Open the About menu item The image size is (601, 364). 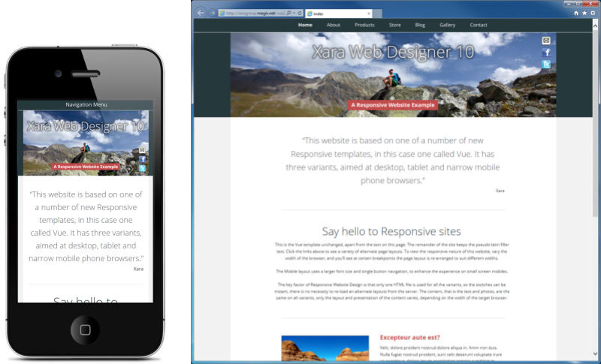(334, 25)
